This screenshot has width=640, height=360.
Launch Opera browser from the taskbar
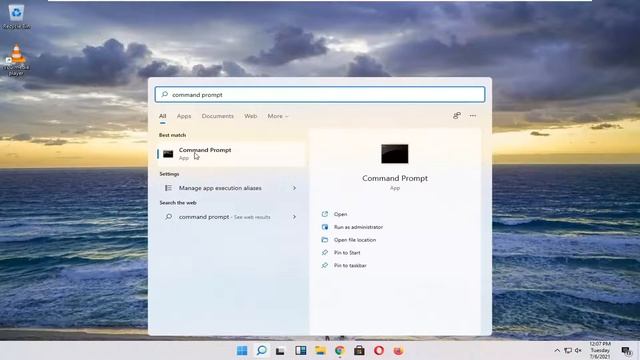click(379, 351)
